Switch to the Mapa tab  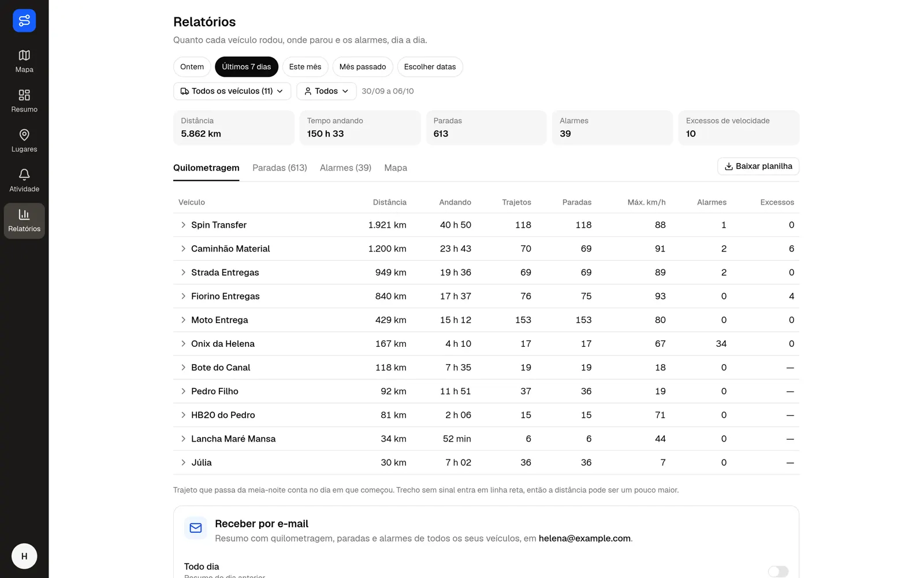click(396, 168)
